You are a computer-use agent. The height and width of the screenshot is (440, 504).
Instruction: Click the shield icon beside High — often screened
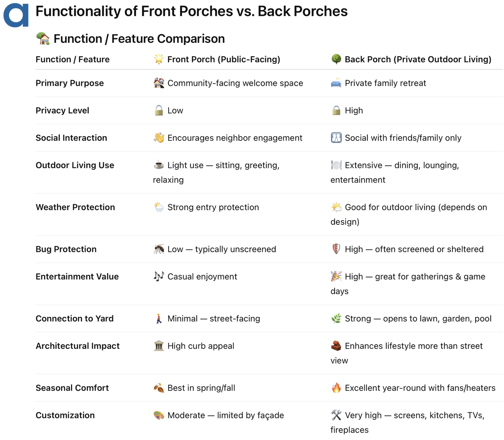point(336,249)
